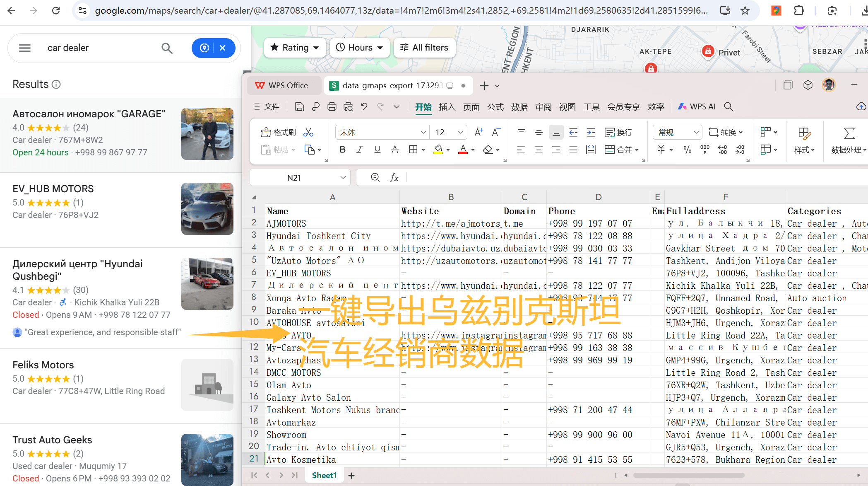This screenshot has height=486, width=868.
Task: Click the horizontal scrollbar in spreadsheet
Action: 689,475
